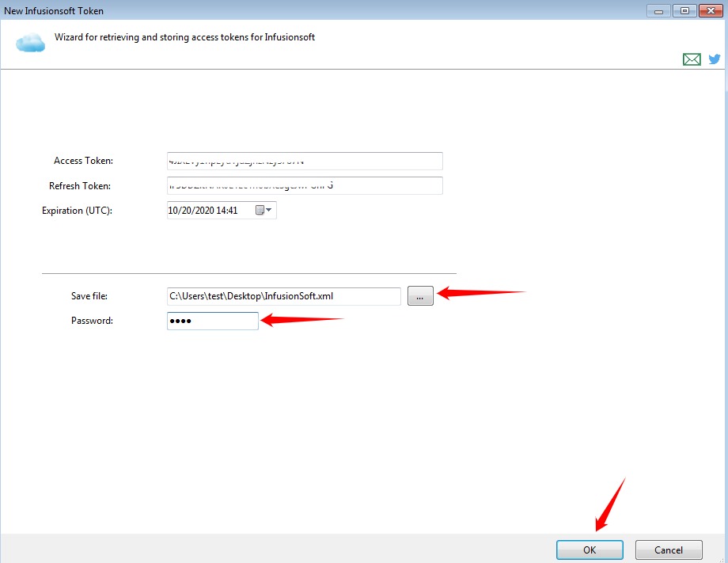
Task: Click the 'New Infusionsoft Token' title text
Action: [54, 10]
